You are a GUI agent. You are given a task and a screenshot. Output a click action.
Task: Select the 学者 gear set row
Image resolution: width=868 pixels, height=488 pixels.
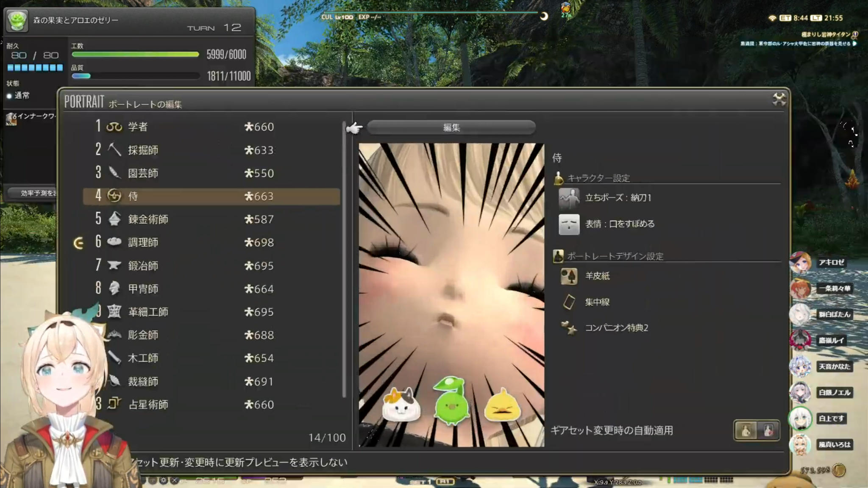[211, 127]
